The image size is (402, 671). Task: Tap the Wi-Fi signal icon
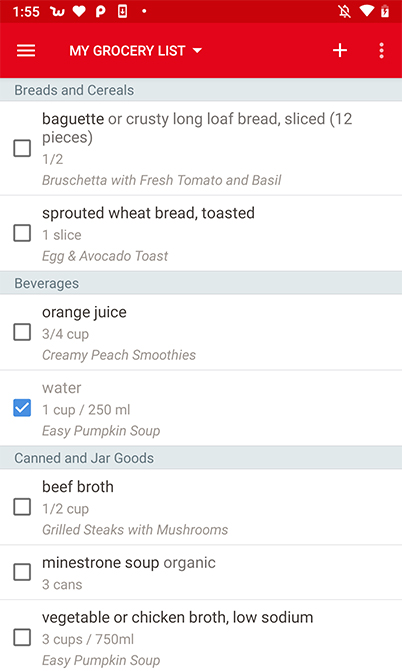point(366,11)
